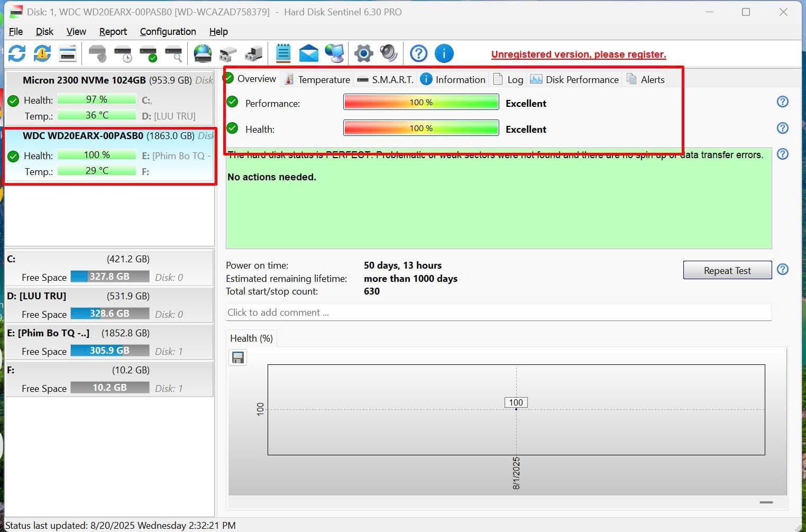
Task: Click the disk with clock toolbar icon
Action: [x=123, y=53]
